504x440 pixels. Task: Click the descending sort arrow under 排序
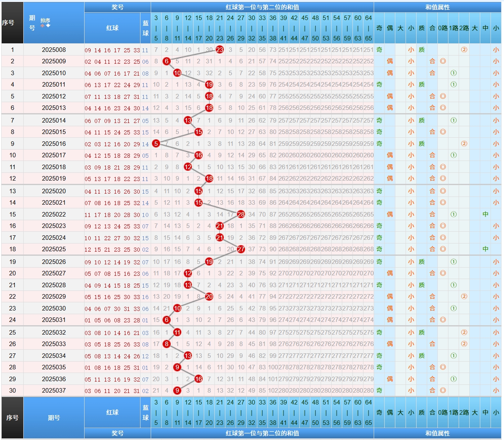pyautogui.click(x=48, y=26)
